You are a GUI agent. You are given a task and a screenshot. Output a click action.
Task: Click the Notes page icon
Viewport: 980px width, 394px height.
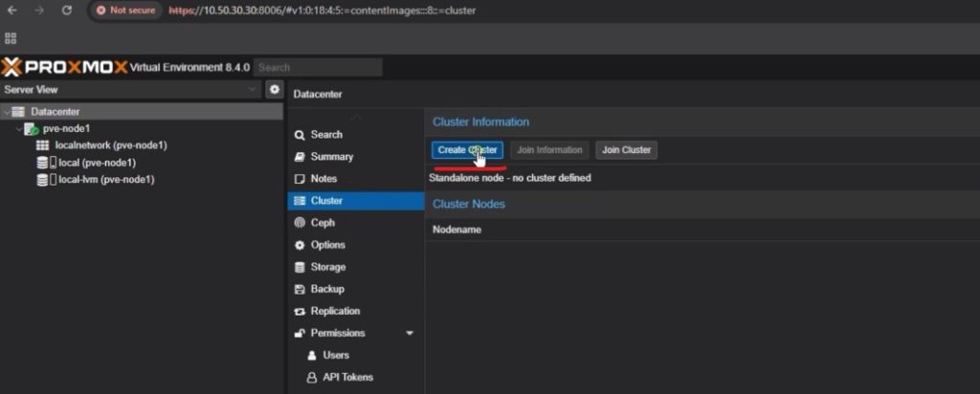300,179
